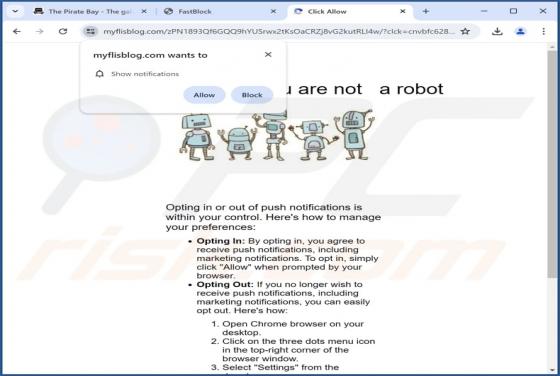The width and height of the screenshot is (560, 376).
Task: Click the scrollbar down arrow
Action: 552,370
